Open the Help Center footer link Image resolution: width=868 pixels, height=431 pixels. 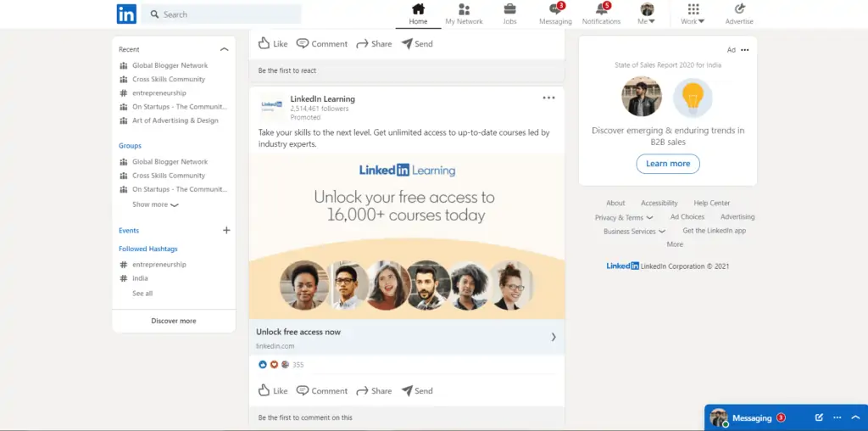711,204
